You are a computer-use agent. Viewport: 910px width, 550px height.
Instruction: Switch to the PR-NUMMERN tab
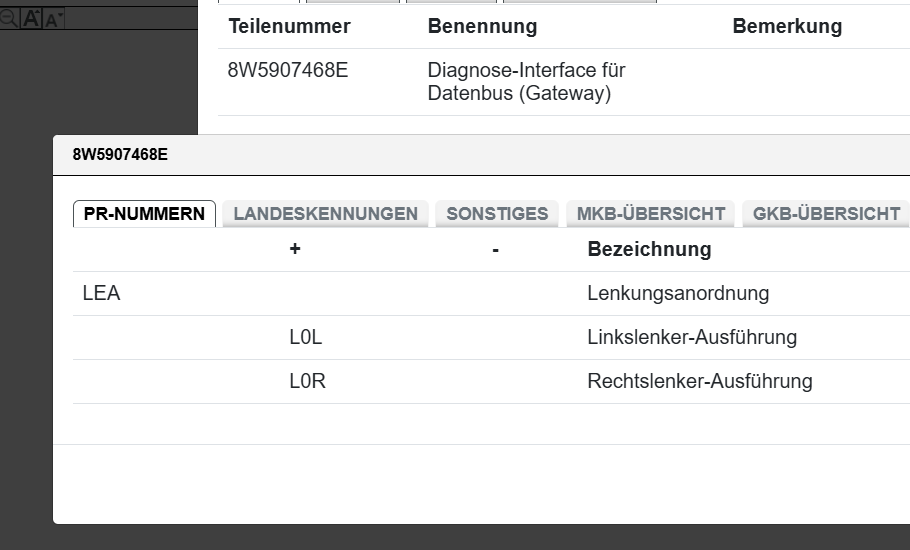144,213
